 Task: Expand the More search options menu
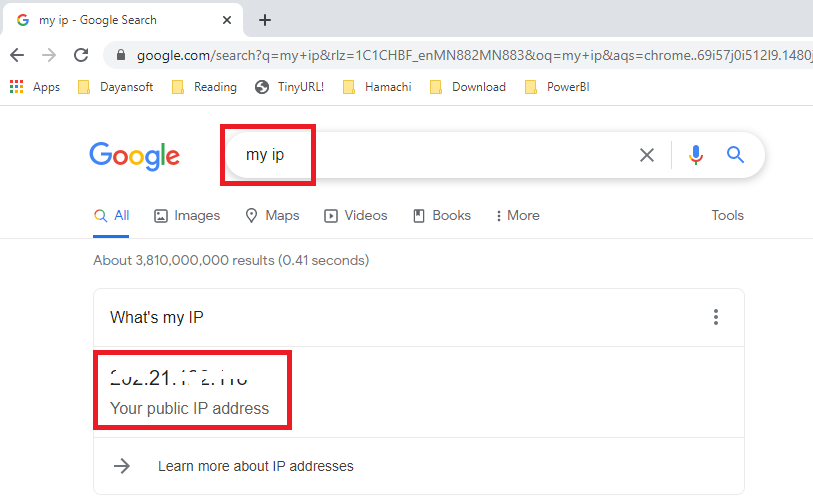[x=517, y=216]
